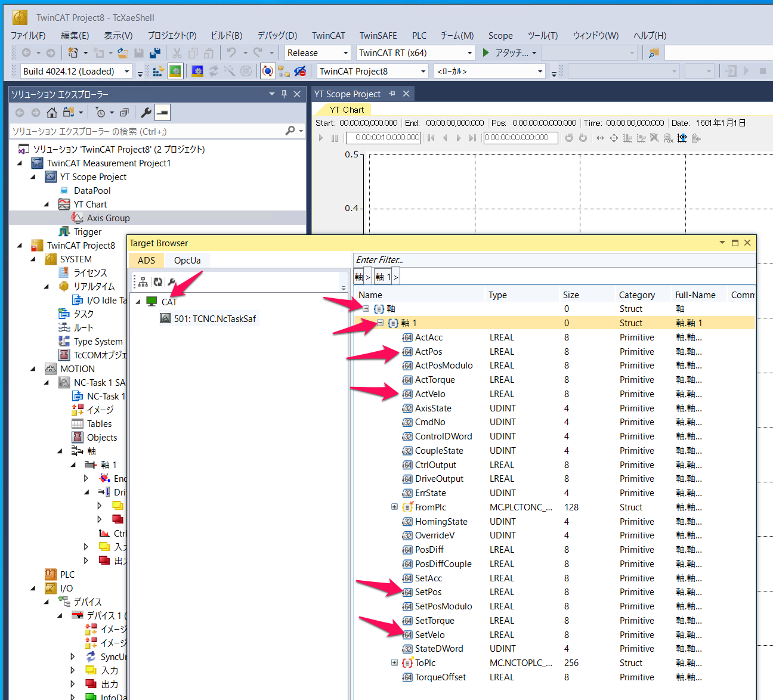
Task: Open the Scope menu
Action: coord(500,35)
